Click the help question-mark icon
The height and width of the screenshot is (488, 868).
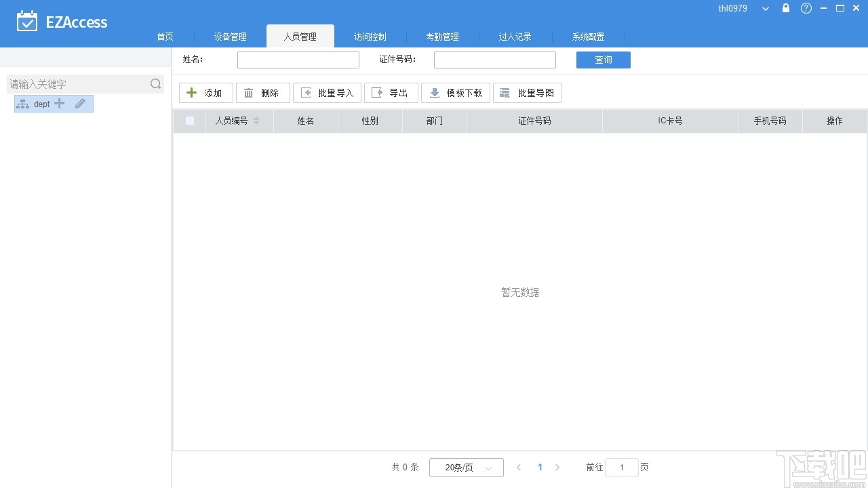click(x=806, y=8)
